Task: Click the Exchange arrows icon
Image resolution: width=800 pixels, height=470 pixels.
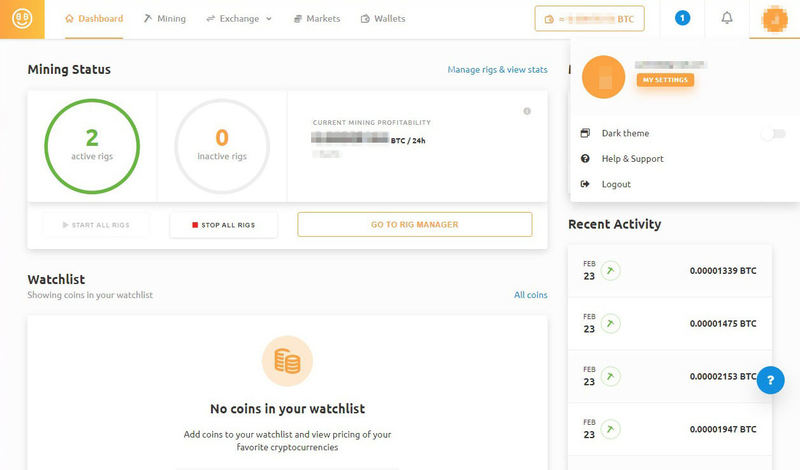Action: coord(210,19)
